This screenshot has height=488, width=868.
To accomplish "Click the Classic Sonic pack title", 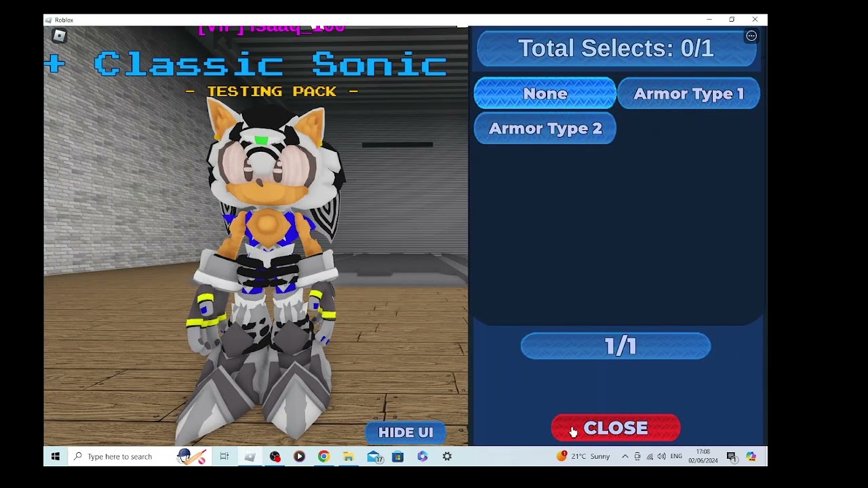I will [271, 65].
